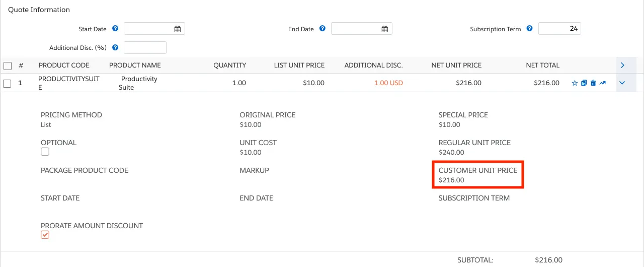Screen dimensions: 644x267
Task: Click the START DATE label in line details
Action: coord(60,198)
